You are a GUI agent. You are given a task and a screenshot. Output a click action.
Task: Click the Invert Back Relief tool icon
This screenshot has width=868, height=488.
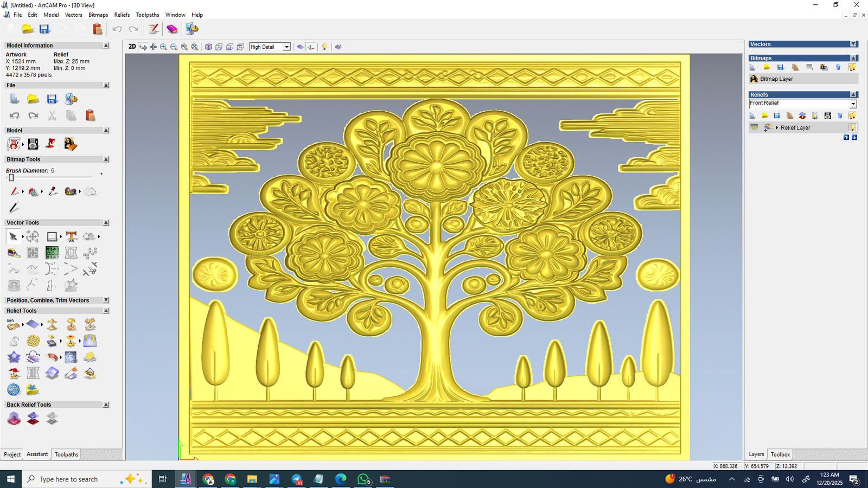point(33,419)
